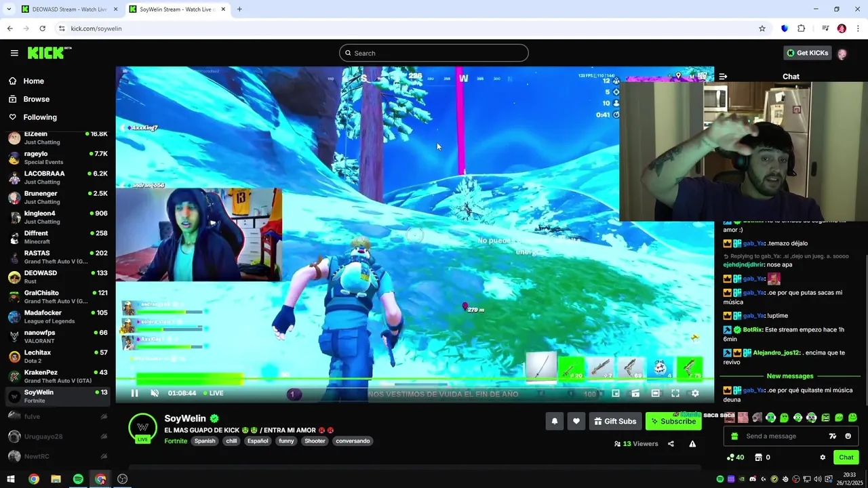Click Gift Subs button
The height and width of the screenshot is (488, 868).
tap(615, 422)
